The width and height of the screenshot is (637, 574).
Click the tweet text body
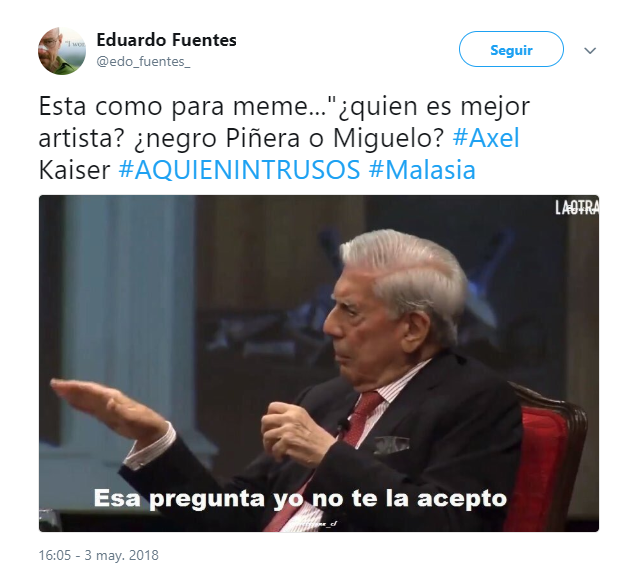(x=284, y=138)
